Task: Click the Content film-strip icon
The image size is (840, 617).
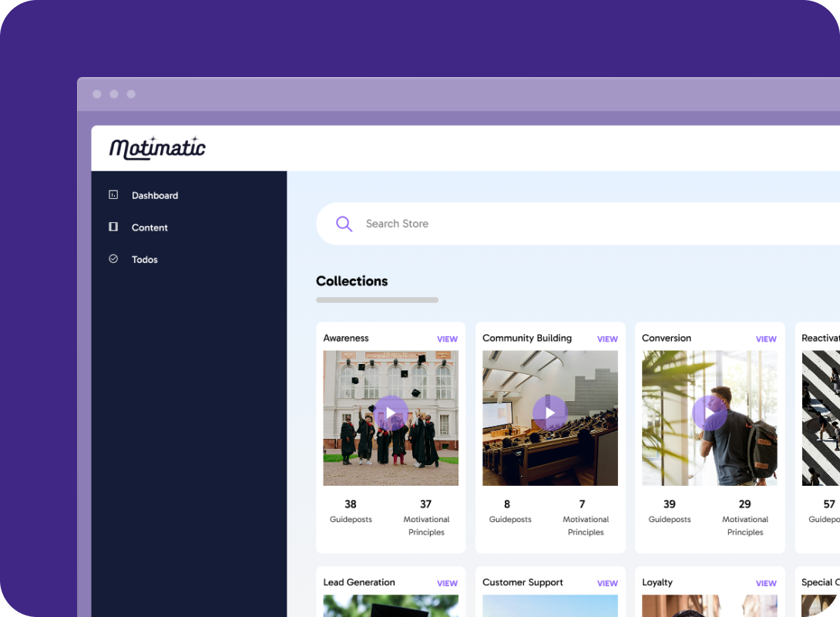Action: click(113, 227)
